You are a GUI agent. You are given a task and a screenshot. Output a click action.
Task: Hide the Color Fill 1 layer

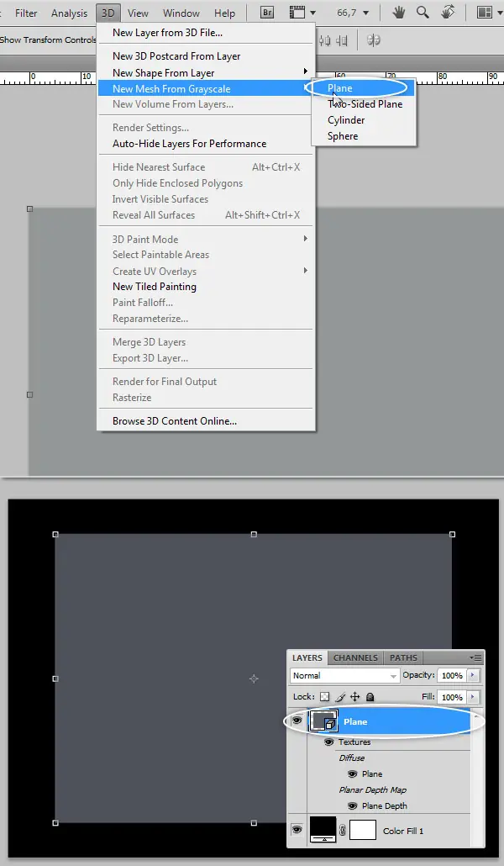[x=297, y=830]
